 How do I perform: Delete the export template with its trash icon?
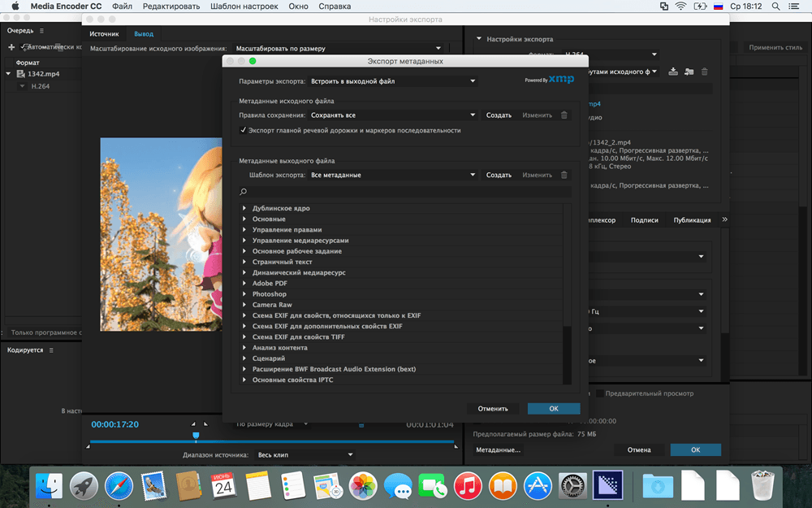click(x=564, y=175)
